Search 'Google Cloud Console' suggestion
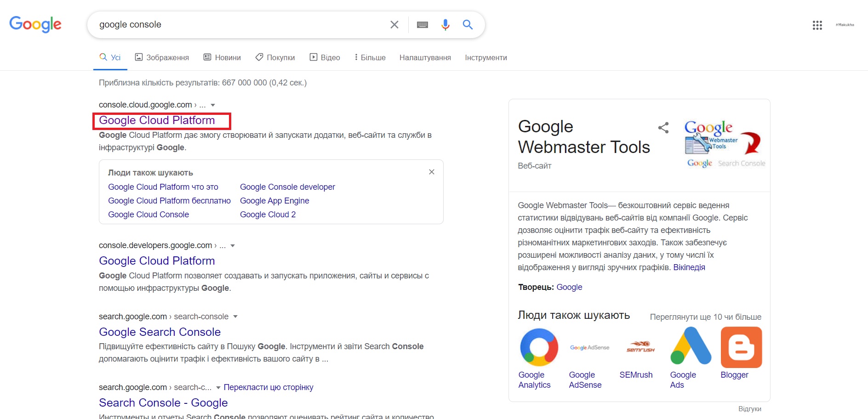 [148, 215]
